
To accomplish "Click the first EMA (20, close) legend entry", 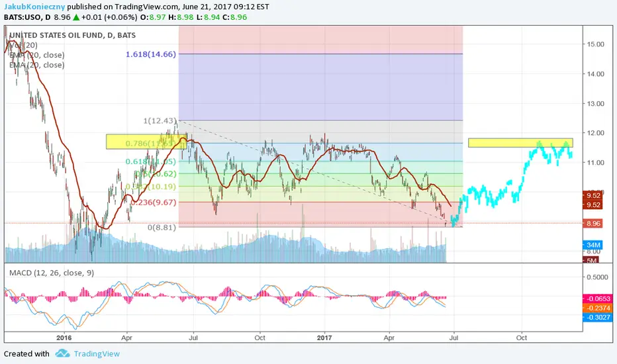I will (x=37, y=55).
